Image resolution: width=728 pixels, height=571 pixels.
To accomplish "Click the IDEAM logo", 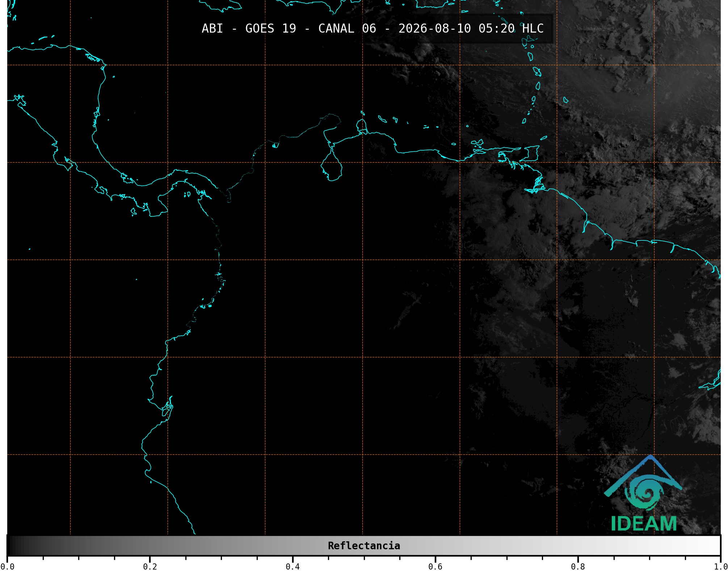I will coord(643,493).
